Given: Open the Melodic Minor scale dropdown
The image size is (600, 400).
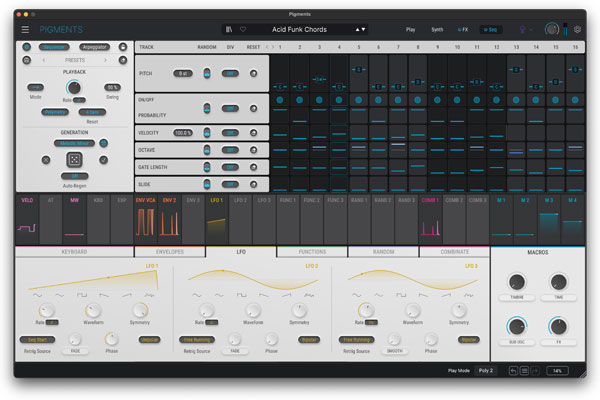Looking at the screenshot, I should (x=74, y=143).
